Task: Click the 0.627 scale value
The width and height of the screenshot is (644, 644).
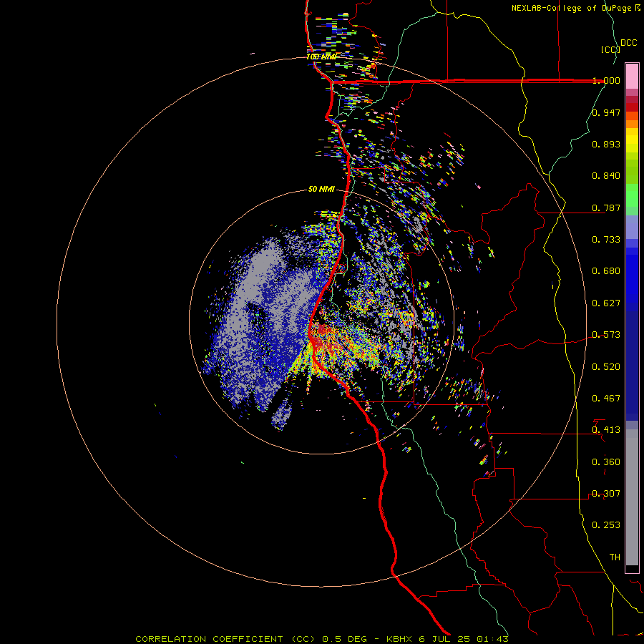Action: tap(606, 303)
